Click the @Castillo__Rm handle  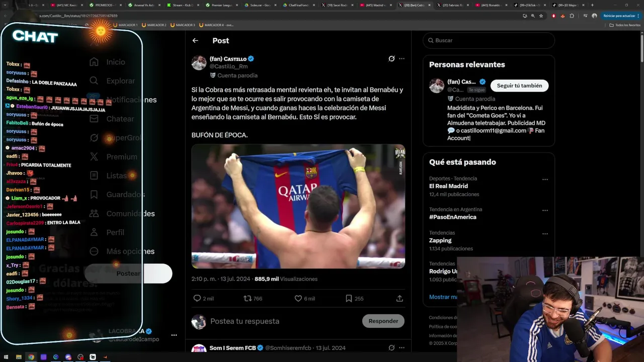pos(228,66)
